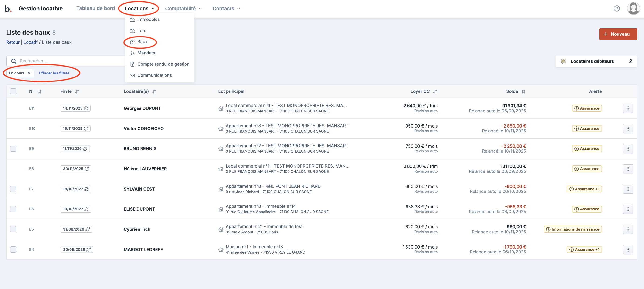Check the box for lease B5
The image size is (644, 289).
point(13,229)
